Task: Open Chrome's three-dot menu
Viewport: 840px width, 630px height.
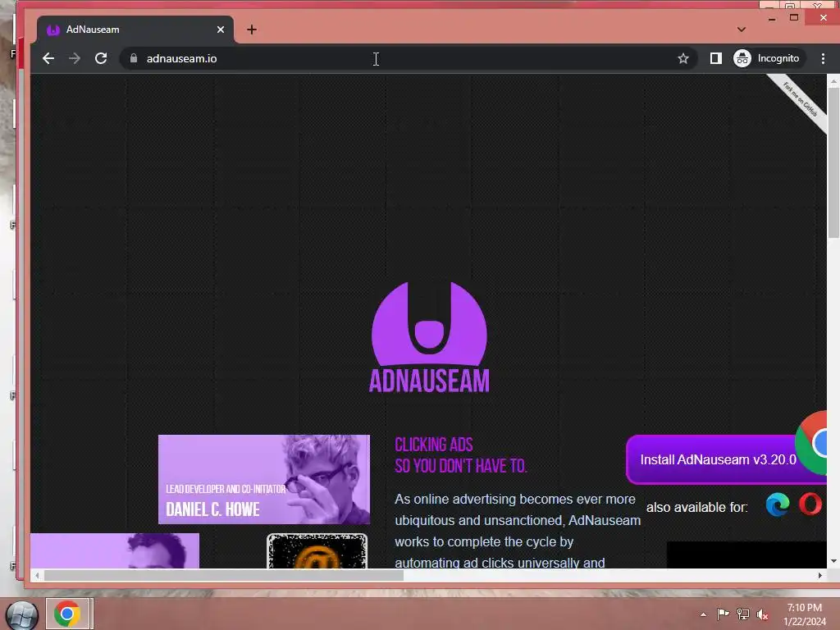Action: pos(823,58)
